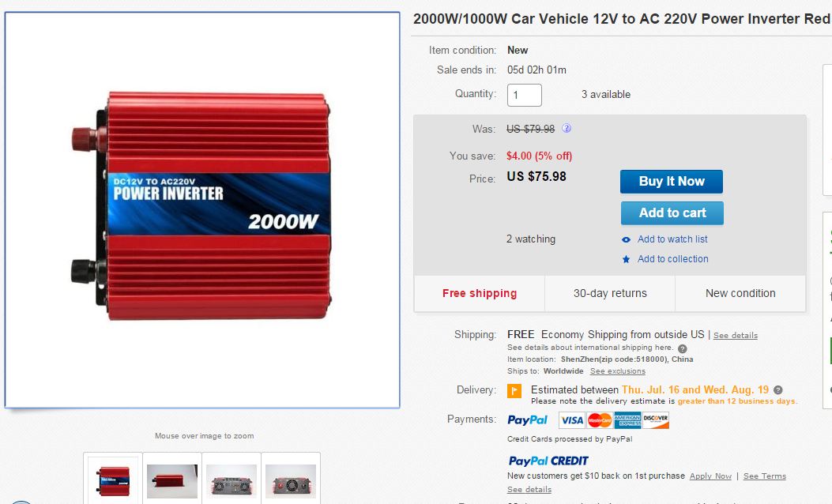The height and width of the screenshot is (504, 832).
Task: Click the Discover card icon
Action: [x=656, y=420]
